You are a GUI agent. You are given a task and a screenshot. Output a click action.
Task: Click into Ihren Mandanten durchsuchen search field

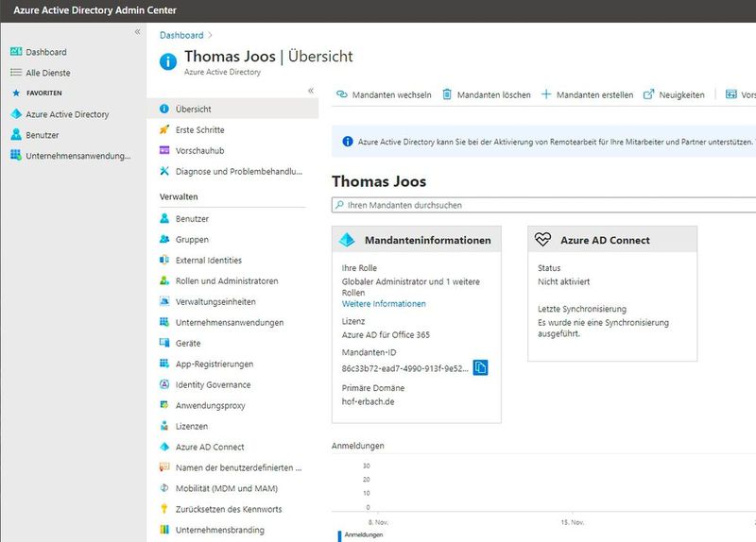(x=543, y=205)
